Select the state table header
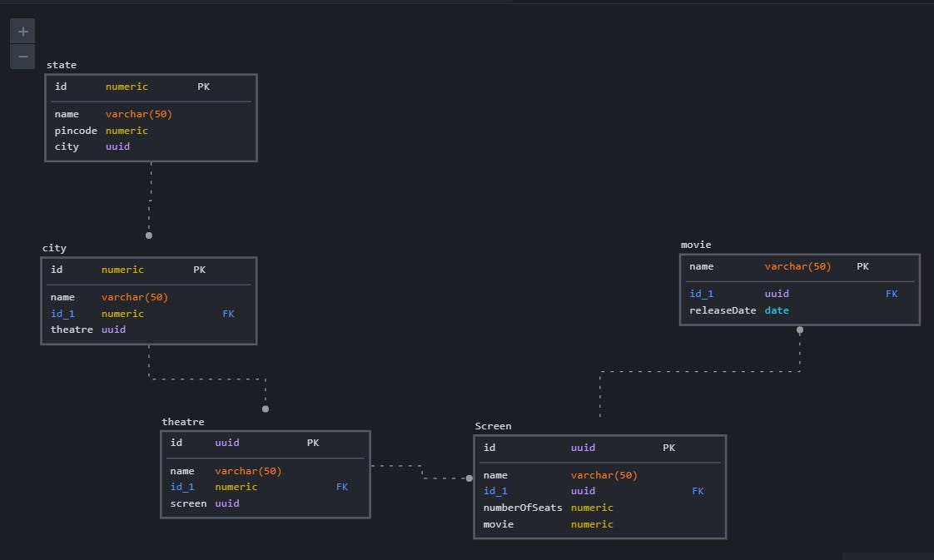Viewport: 934px width, 560px height. [62, 64]
